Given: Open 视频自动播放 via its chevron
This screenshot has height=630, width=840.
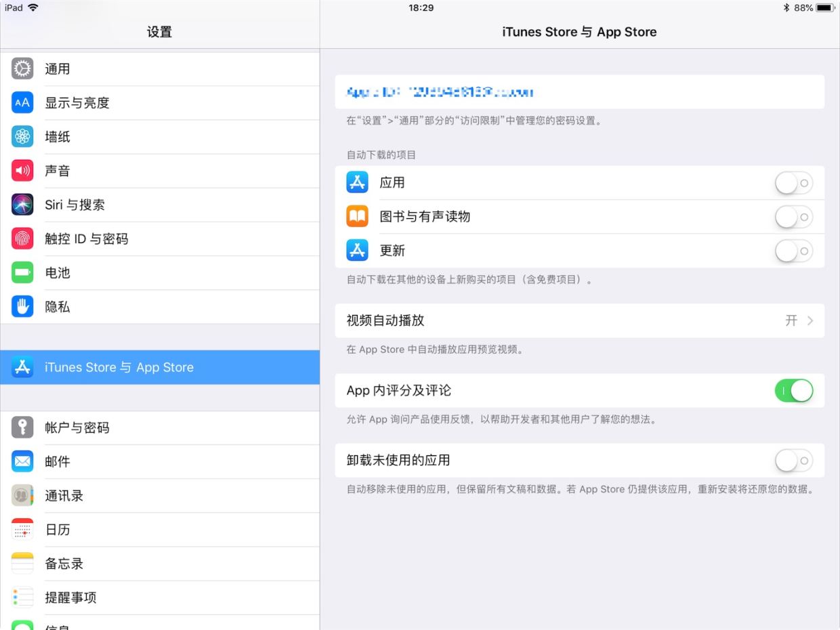Looking at the screenshot, I should point(810,320).
